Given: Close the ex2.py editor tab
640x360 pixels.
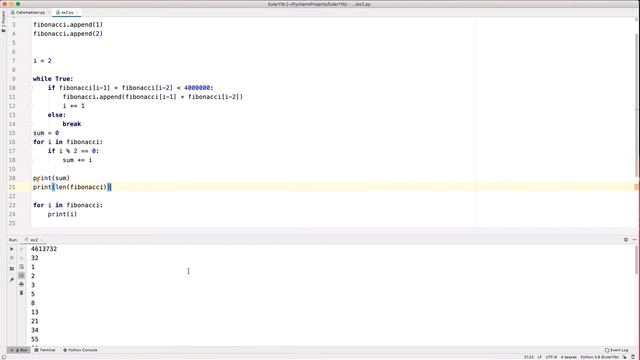Looking at the screenshot, I should click(x=77, y=13).
